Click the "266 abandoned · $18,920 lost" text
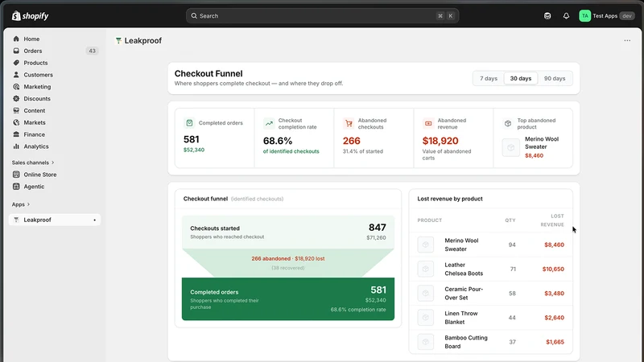This screenshot has width=644, height=362. (288, 258)
